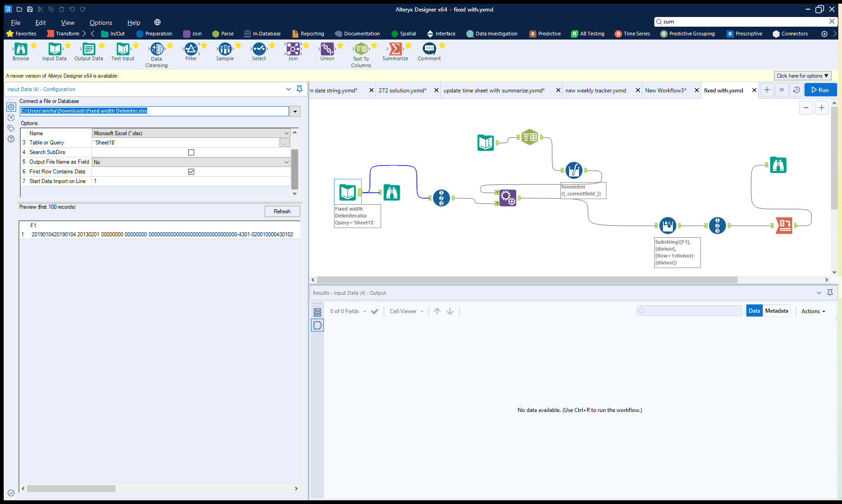Click the Filter tool in the palette
This screenshot has height=504, width=842.
click(x=191, y=49)
